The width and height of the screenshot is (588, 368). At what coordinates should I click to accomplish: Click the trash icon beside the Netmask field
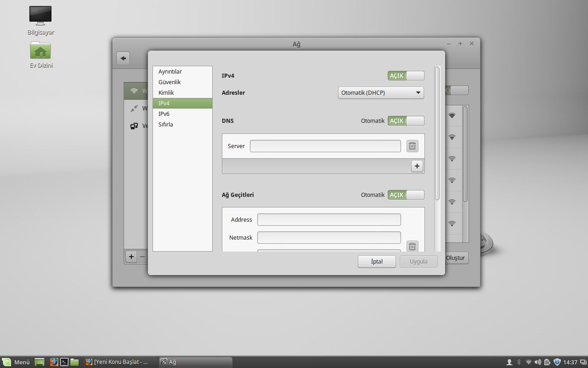pyautogui.click(x=413, y=247)
